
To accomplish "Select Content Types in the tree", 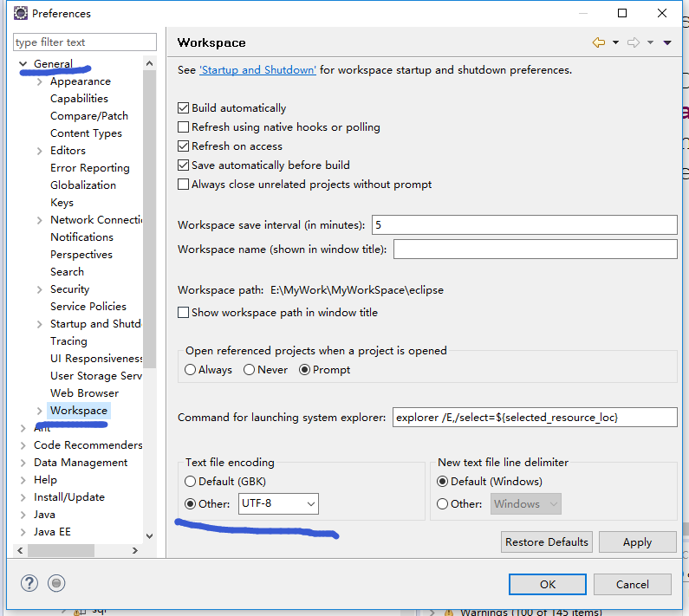I will coord(86,133).
